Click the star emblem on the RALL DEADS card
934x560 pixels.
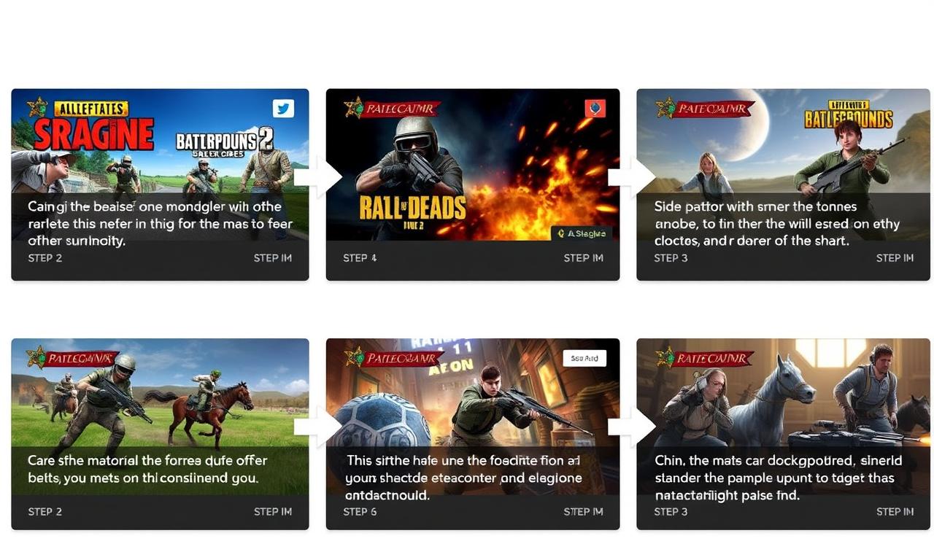pos(354,109)
